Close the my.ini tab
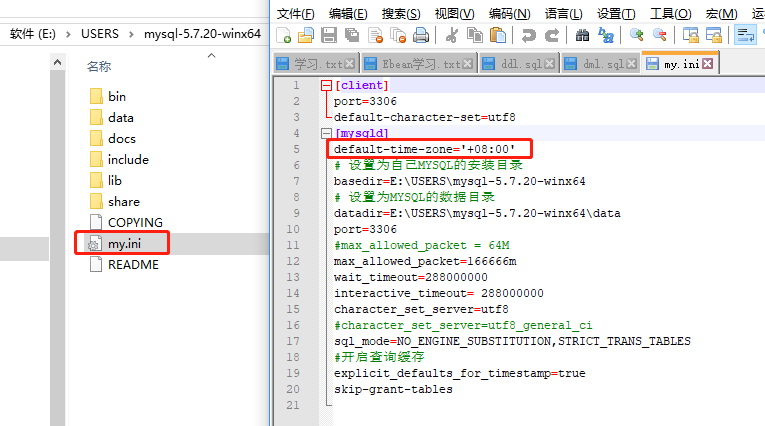This screenshot has width=765, height=426. (x=708, y=64)
